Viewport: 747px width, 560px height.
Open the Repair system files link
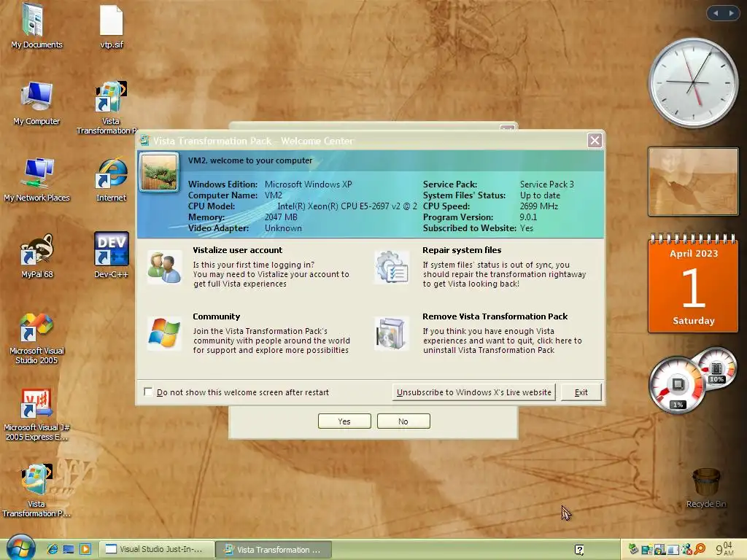click(462, 250)
